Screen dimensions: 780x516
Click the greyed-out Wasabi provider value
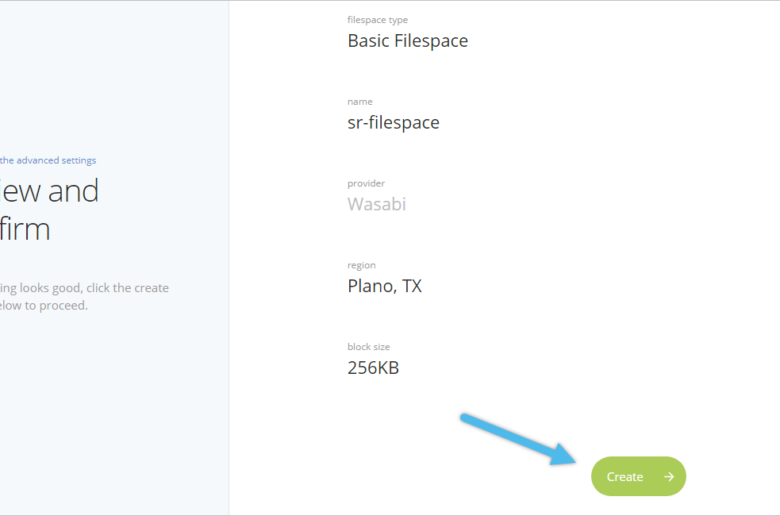[377, 204]
